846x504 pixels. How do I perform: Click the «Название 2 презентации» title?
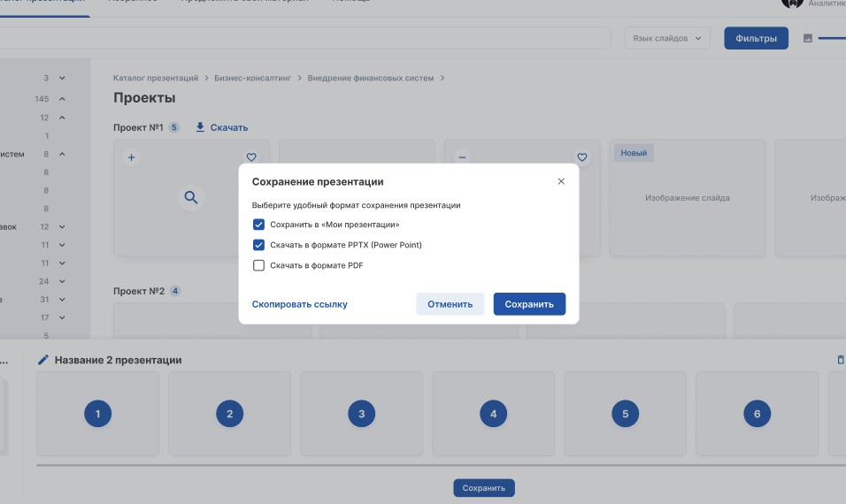[x=119, y=360]
